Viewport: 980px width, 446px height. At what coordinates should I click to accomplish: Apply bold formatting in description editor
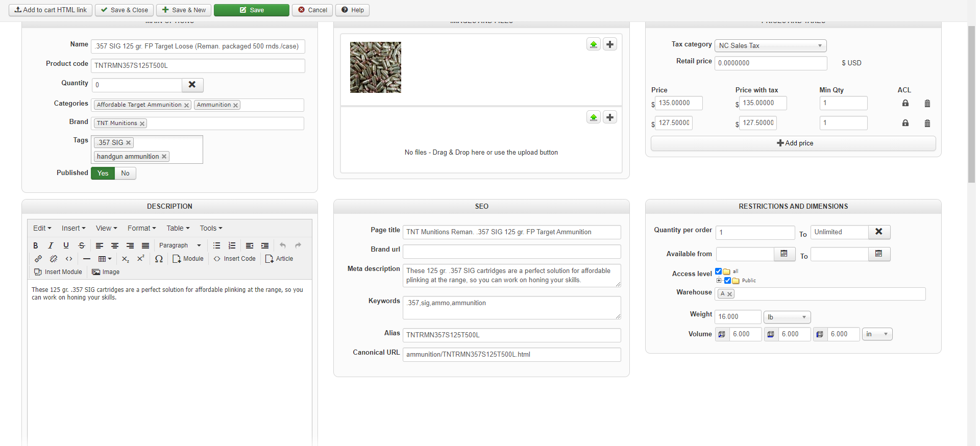[x=36, y=245]
